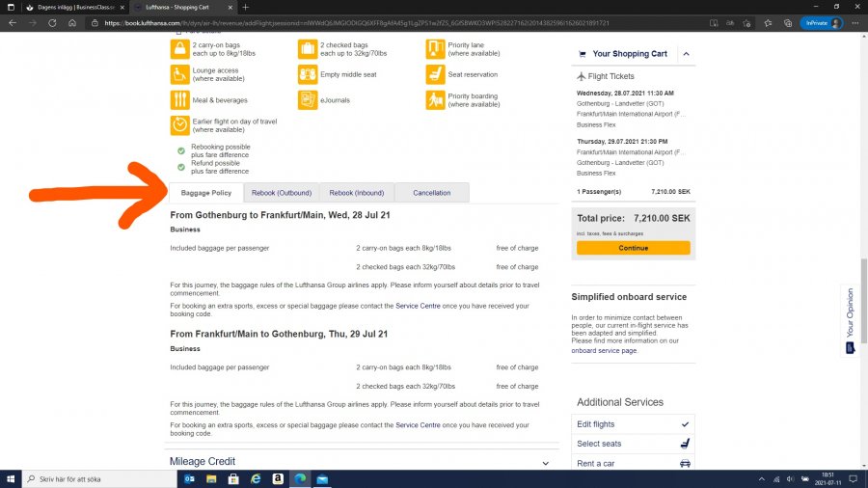Viewport: 868px width, 488px height.
Task: Click the Priority lane icon
Action: coord(435,48)
